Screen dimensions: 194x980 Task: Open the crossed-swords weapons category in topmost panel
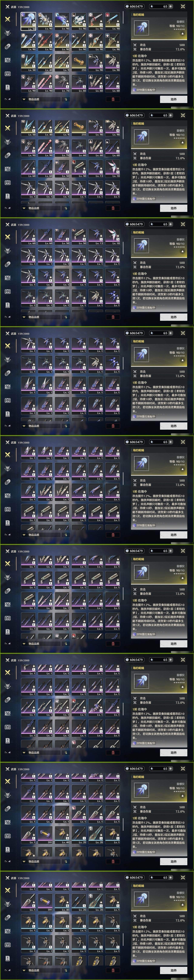[x=7, y=19]
